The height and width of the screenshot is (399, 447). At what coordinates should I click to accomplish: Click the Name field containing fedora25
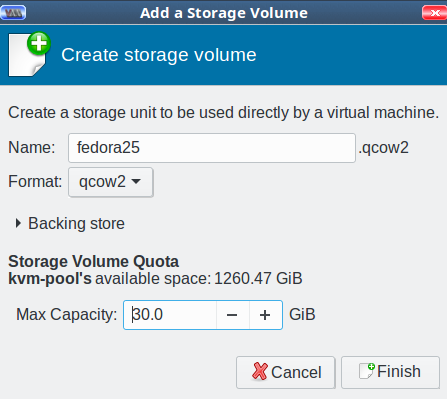coord(212,148)
